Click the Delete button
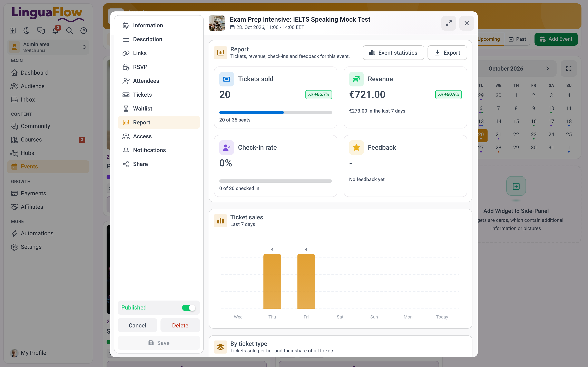This screenshot has height=367, width=588. point(180,325)
